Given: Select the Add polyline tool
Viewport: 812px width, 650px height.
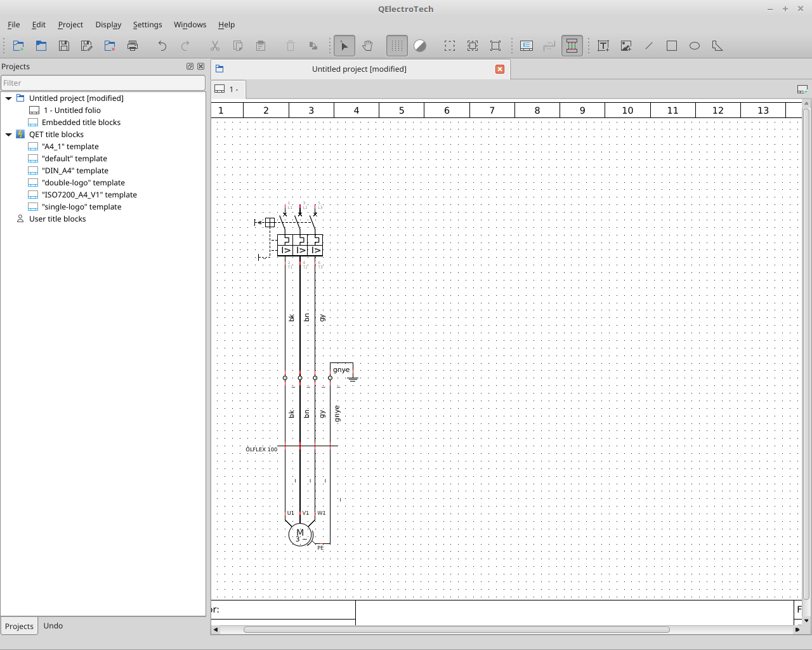Looking at the screenshot, I should point(717,46).
